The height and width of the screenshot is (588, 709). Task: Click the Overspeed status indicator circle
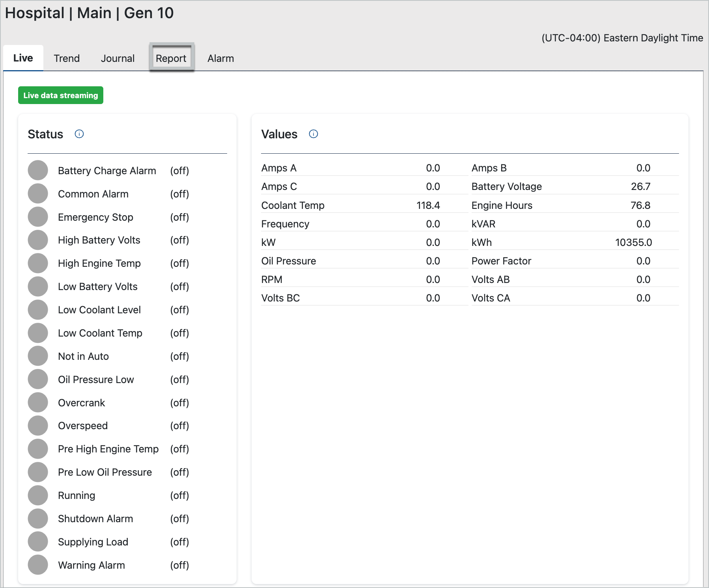(x=38, y=426)
